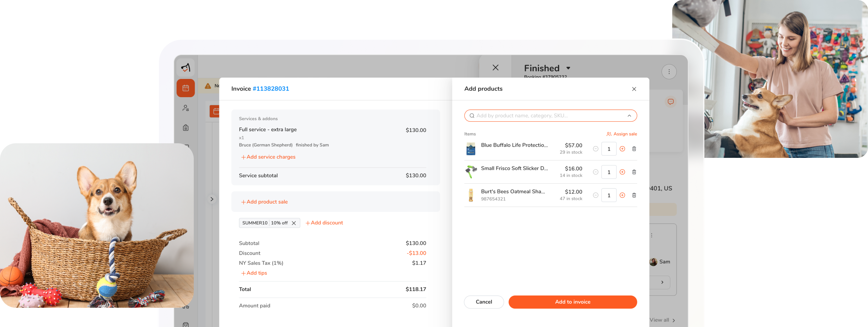Select the "NY Sales Tax (1%)" row
Screen dimensions: 868x327
pos(332,263)
